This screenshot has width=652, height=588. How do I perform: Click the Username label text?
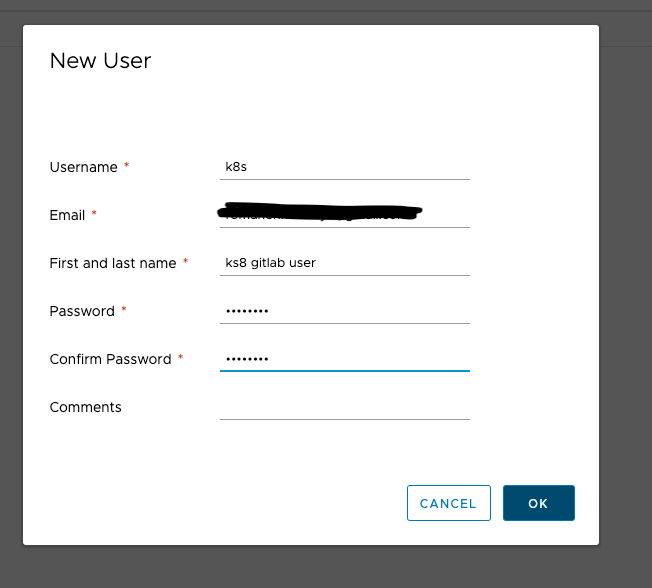pos(83,167)
